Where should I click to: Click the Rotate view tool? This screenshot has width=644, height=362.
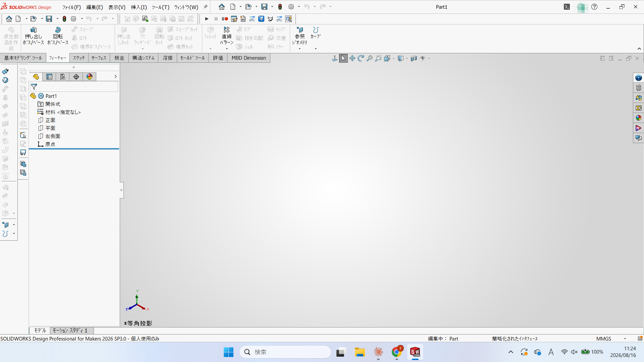pos(361,58)
